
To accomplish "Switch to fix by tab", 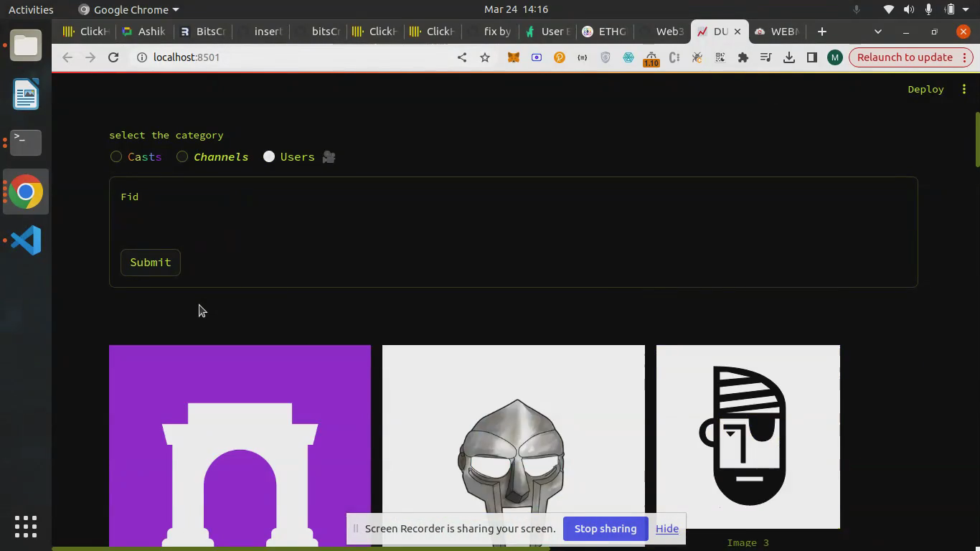I will pyautogui.click(x=491, y=32).
